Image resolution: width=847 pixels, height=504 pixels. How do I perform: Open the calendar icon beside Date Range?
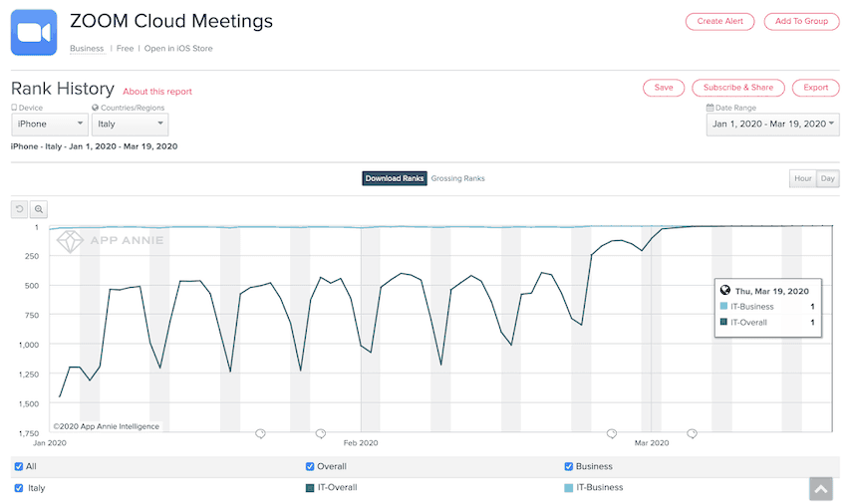[x=709, y=108]
